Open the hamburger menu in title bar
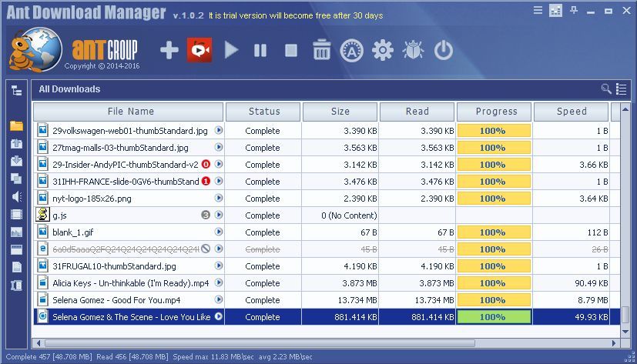Screen dimensions: 637x364 538,10
